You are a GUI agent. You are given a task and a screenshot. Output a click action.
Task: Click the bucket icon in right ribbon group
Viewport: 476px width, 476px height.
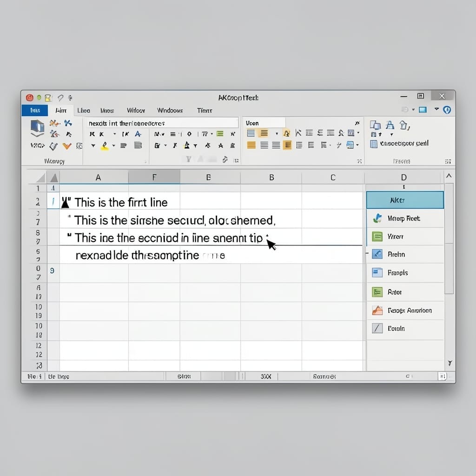click(404, 125)
